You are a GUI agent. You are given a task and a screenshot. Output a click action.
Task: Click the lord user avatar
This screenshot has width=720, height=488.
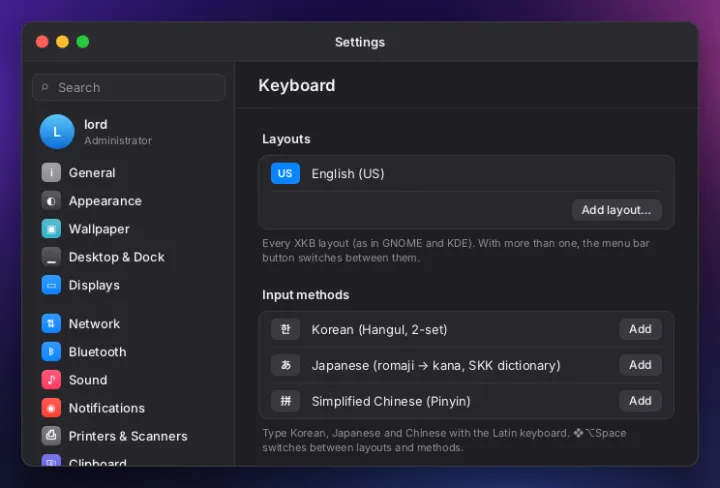57,132
